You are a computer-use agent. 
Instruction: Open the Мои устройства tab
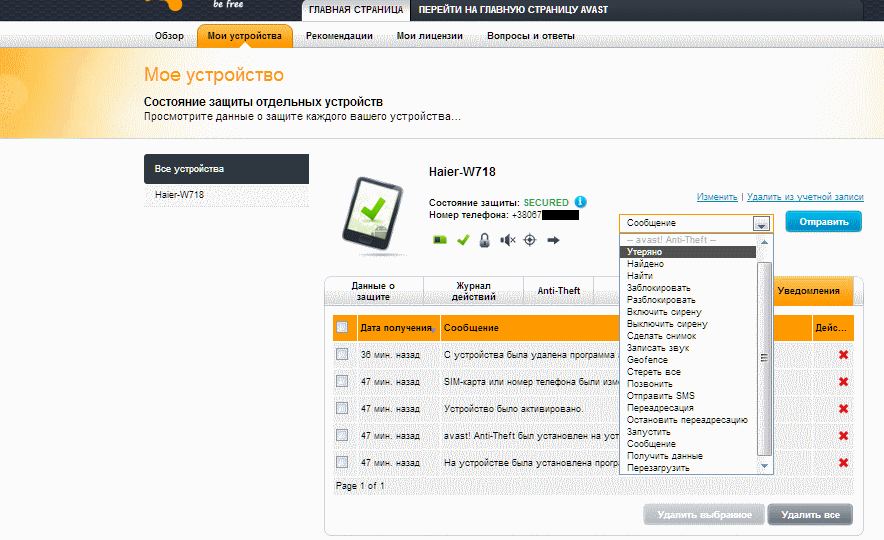click(245, 36)
